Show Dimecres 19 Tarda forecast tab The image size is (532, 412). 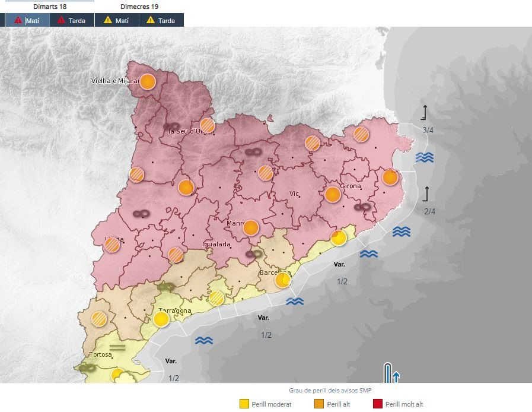point(161,20)
